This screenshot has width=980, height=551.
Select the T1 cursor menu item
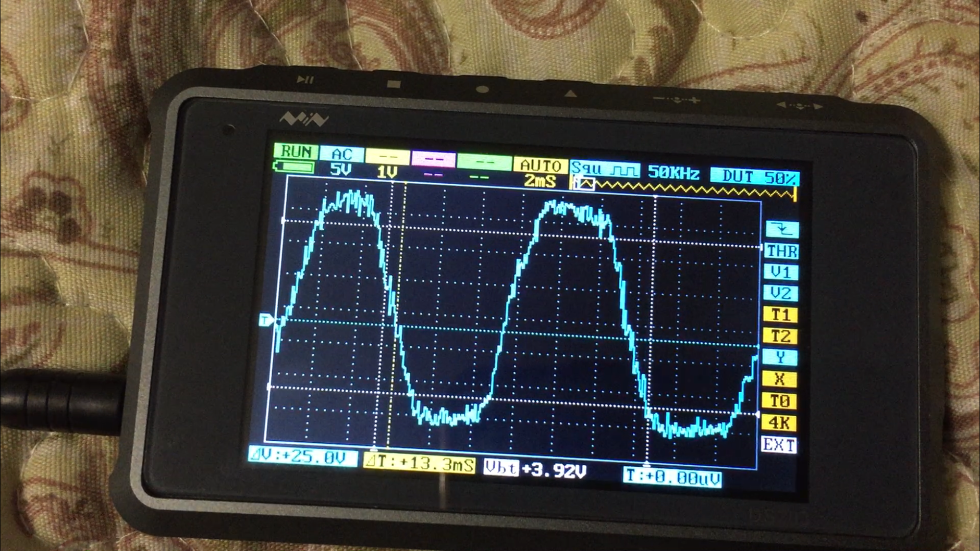(781, 314)
